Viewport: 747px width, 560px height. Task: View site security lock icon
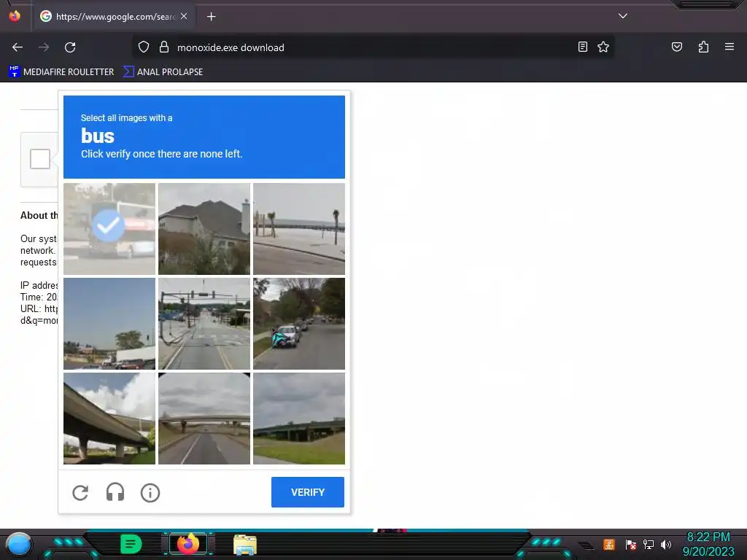(x=164, y=47)
